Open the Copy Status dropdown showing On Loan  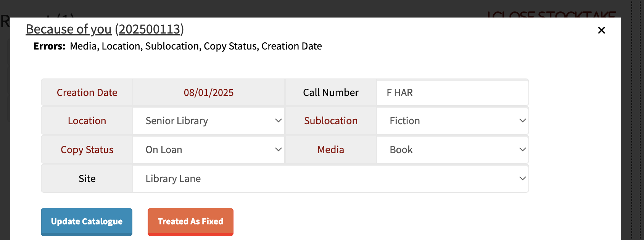point(208,150)
